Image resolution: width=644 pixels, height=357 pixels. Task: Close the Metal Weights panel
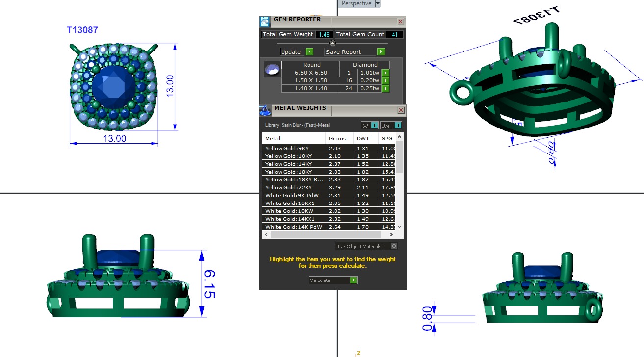click(401, 110)
